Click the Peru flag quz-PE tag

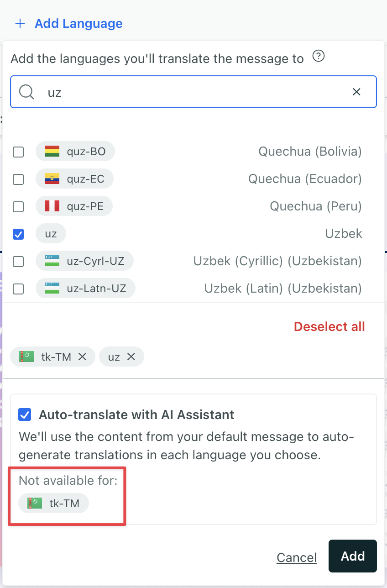74,206
